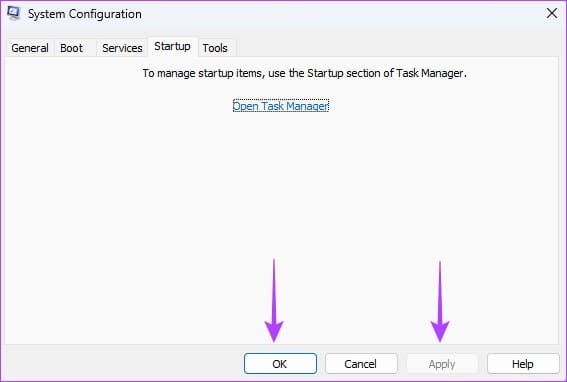Click the Cancel button

click(361, 364)
